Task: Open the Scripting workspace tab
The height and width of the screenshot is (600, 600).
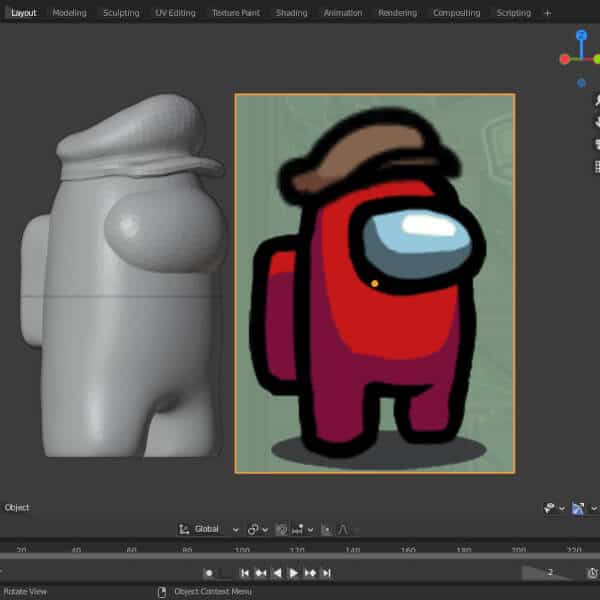Action: [513, 13]
